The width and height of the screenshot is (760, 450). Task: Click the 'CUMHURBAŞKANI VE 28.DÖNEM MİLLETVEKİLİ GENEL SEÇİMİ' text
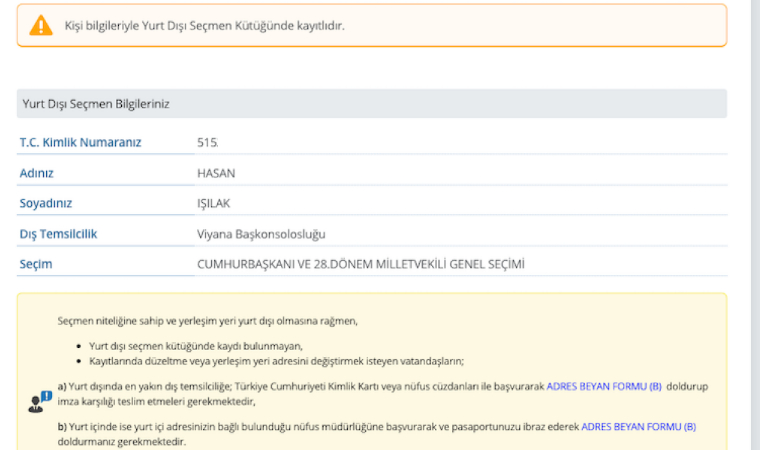(x=361, y=264)
